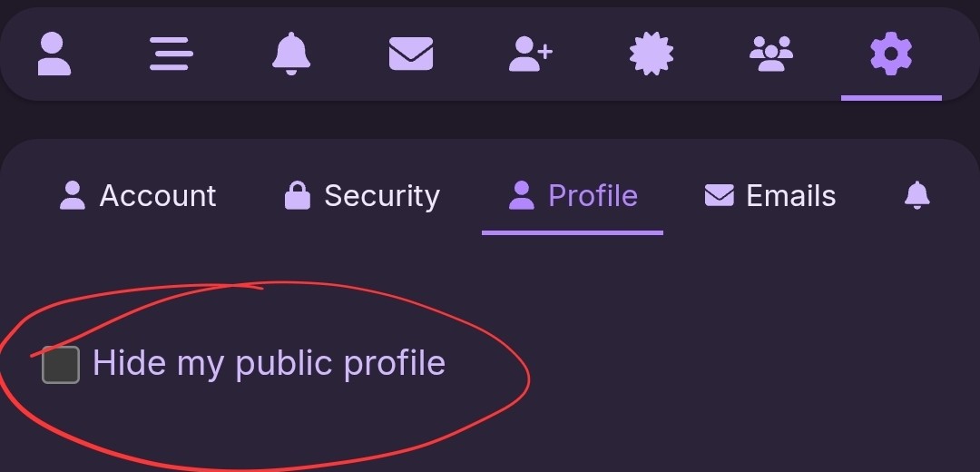Image resolution: width=980 pixels, height=472 pixels.
Task: Select the settings gear icon
Action: pyautogui.click(x=891, y=54)
